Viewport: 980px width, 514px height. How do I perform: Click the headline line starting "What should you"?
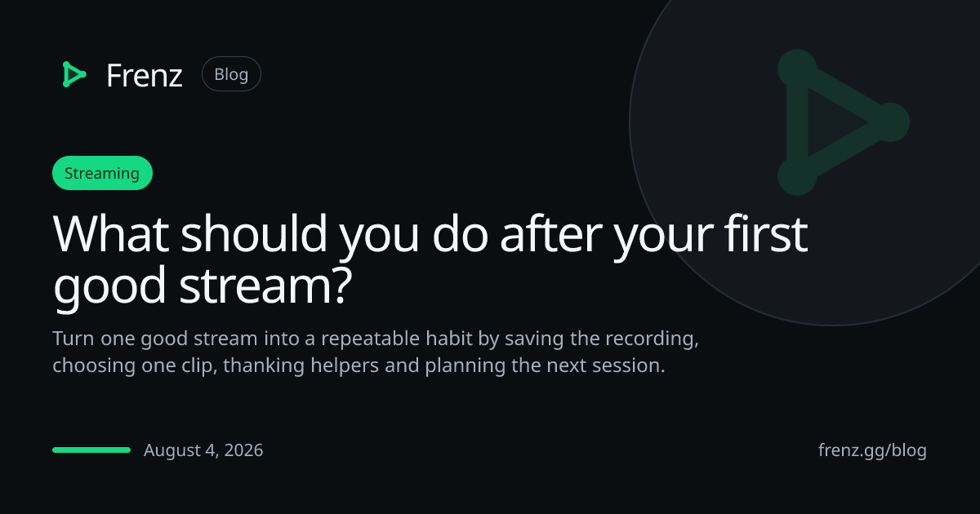[x=430, y=235]
